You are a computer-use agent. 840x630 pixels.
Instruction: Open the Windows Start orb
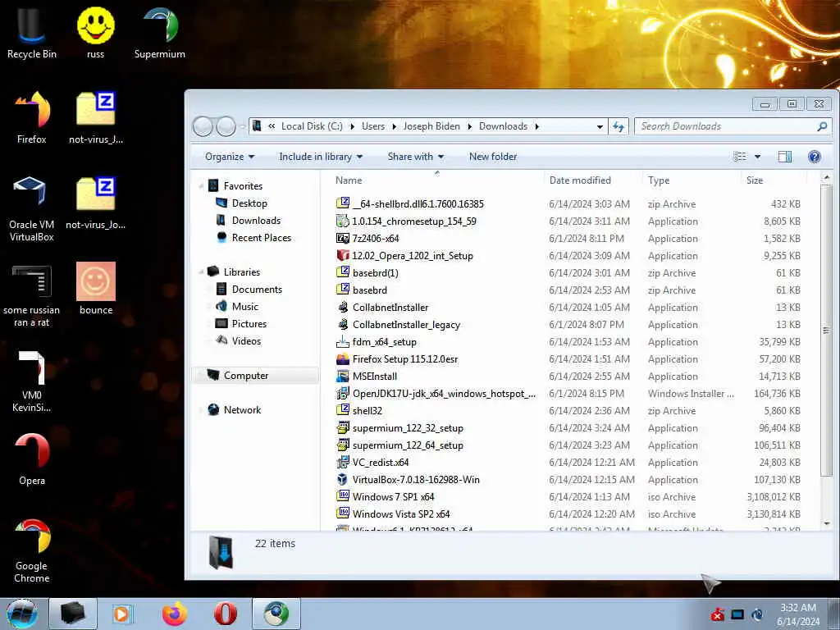(x=21, y=614)
